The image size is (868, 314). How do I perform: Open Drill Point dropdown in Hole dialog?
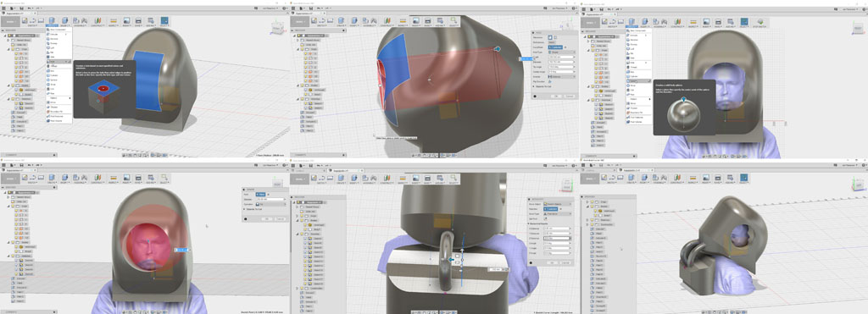[x=561, y=76]
